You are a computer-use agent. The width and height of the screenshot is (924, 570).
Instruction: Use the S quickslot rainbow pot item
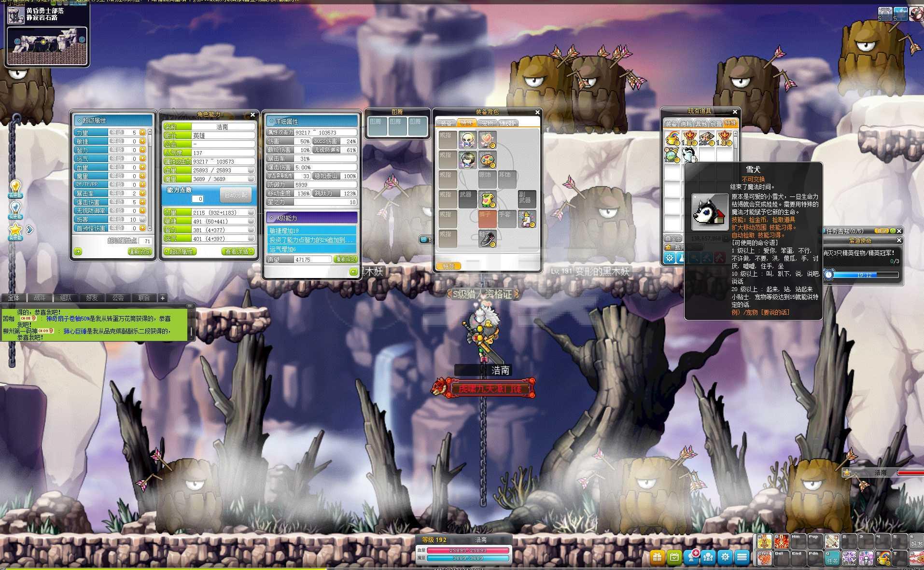pos(883,558)
